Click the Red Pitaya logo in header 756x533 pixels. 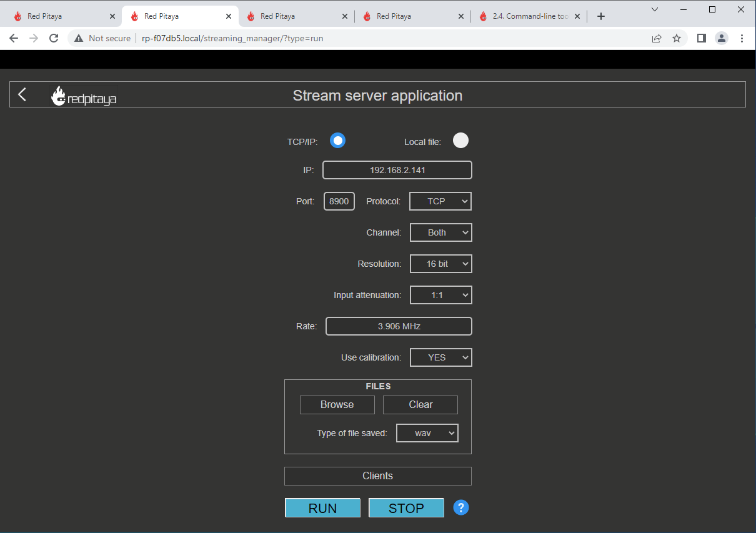point(84,96)
